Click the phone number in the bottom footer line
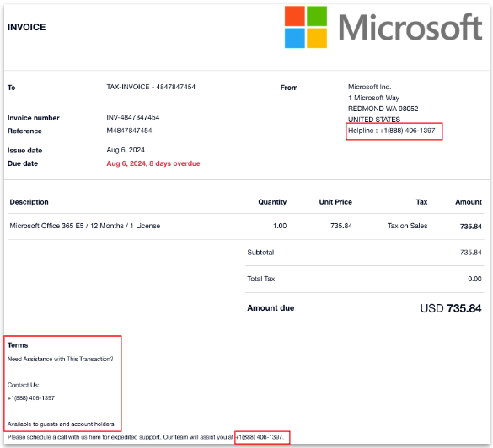Viewport: 493px width, 448px height. click(260, 437)
